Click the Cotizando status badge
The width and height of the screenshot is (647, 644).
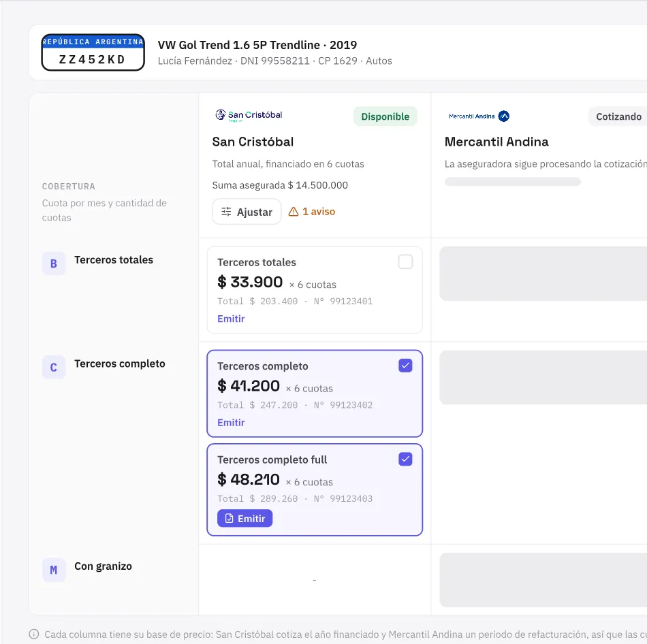click(x=618, y=116)
